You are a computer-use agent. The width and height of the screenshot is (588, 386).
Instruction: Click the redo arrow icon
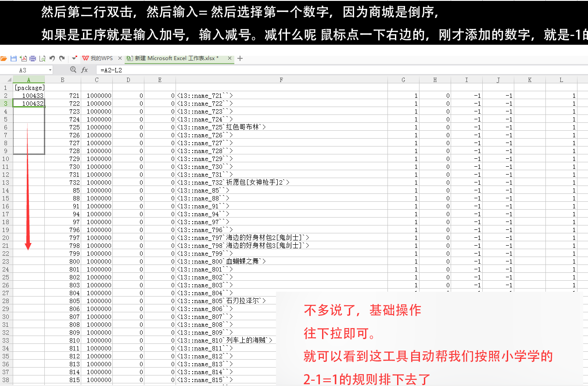(62, 58)
